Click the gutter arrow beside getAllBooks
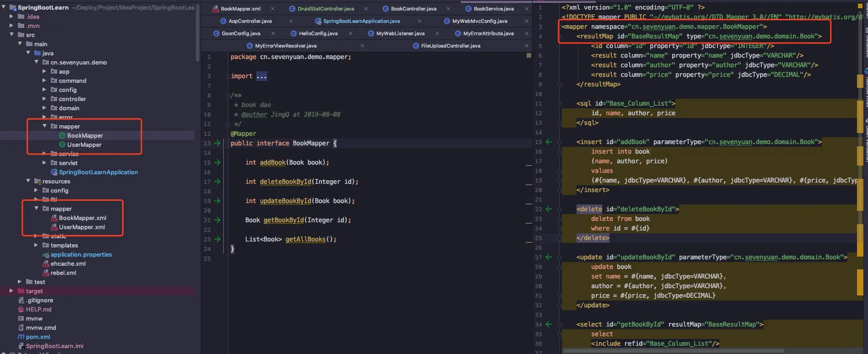868x354 pixels. coord(217,239)
